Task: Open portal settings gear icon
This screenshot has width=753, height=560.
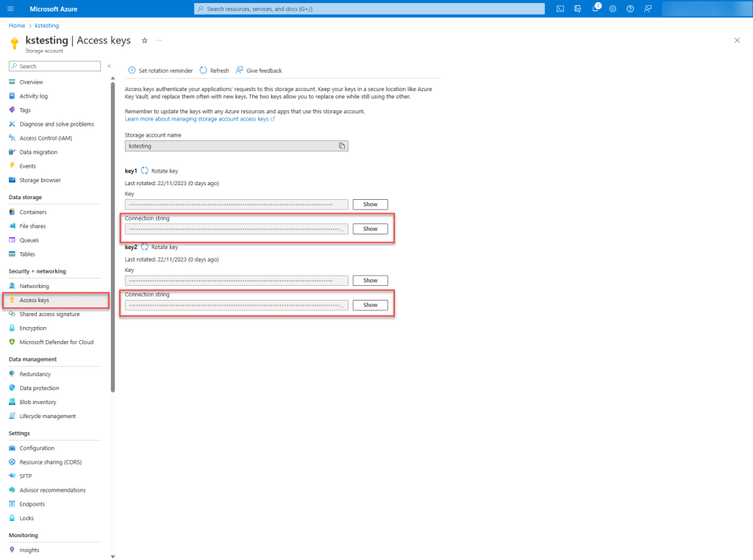Action: (613, 9)
